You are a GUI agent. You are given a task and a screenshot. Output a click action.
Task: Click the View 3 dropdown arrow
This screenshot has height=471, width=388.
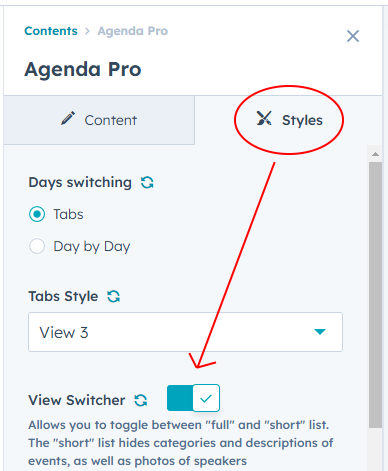click(320, 332)
